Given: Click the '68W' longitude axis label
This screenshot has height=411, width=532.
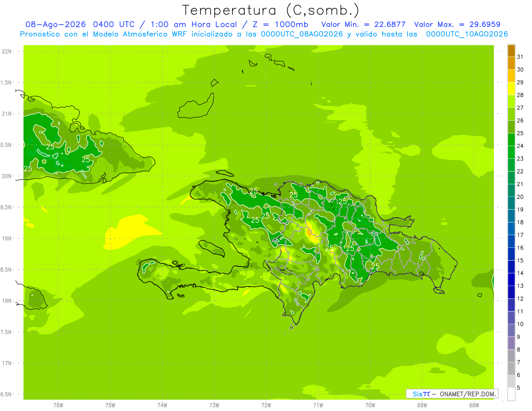Looking at the screenshot, I should [x=474, y=405].
